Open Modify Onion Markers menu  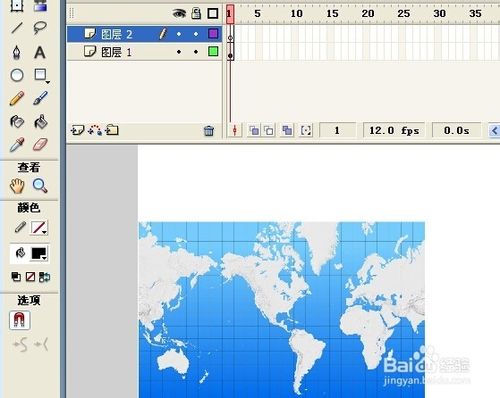click(x=306, y=130)
